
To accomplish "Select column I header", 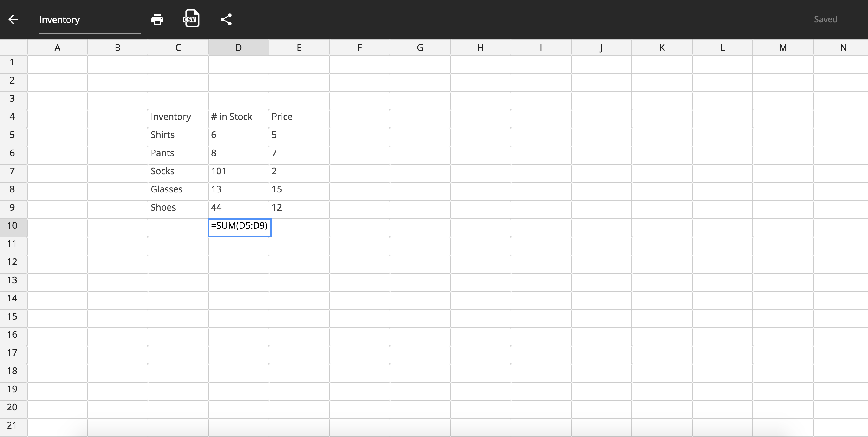I will click(541, 48).
